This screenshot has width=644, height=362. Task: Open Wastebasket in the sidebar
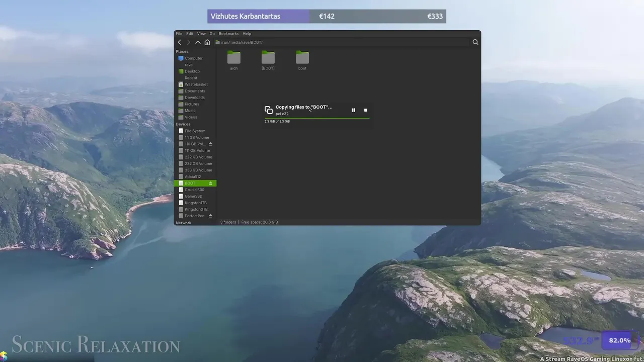(195, 84)
